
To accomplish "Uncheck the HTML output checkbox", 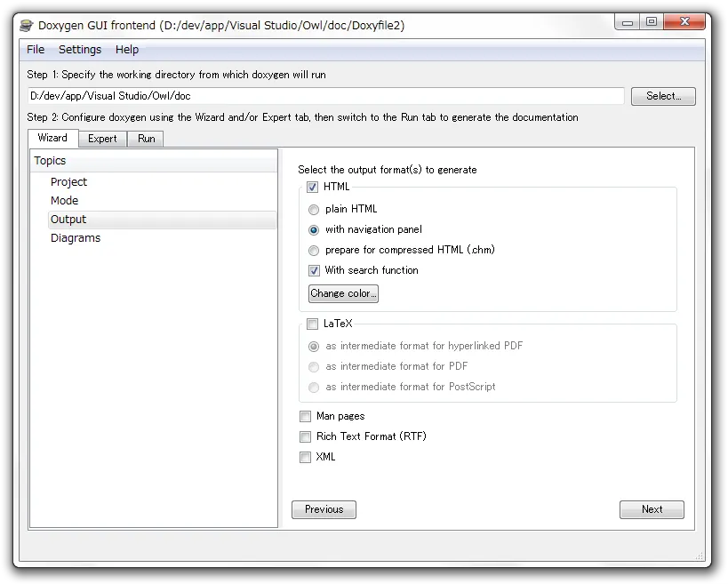I will pos(312,187).
